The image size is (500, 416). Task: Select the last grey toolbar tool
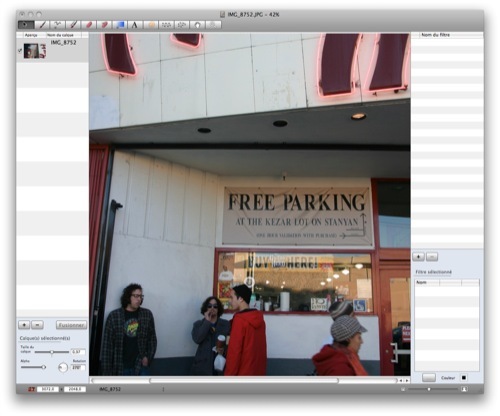[213, 25]
